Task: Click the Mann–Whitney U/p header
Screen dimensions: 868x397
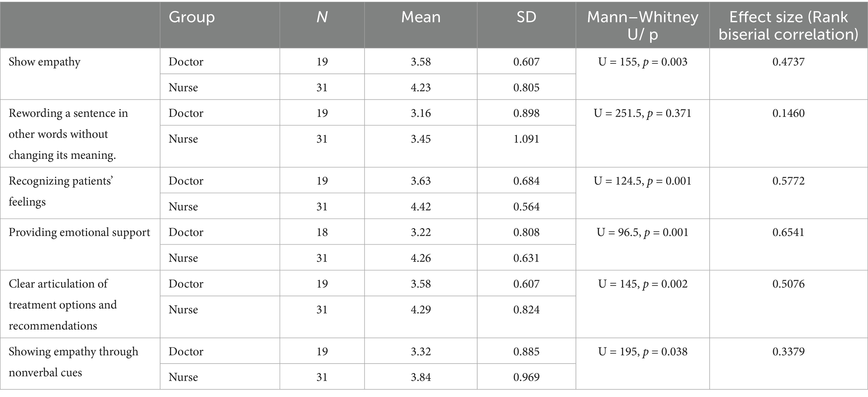Action: [x=643, y=25]
